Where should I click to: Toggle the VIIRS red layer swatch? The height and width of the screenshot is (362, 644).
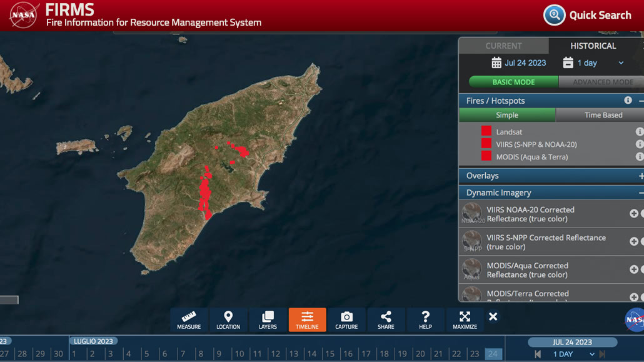coord(486,143)
